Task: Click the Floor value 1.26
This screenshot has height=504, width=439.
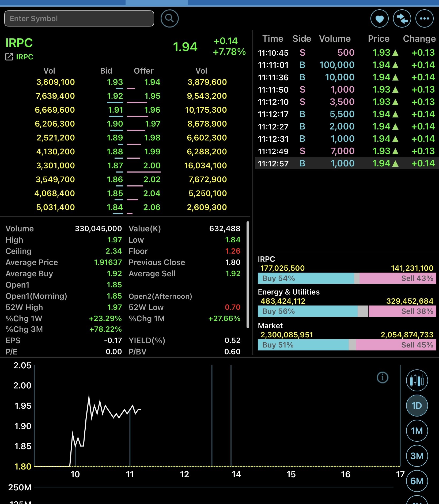Action: [x=233, y=251]
